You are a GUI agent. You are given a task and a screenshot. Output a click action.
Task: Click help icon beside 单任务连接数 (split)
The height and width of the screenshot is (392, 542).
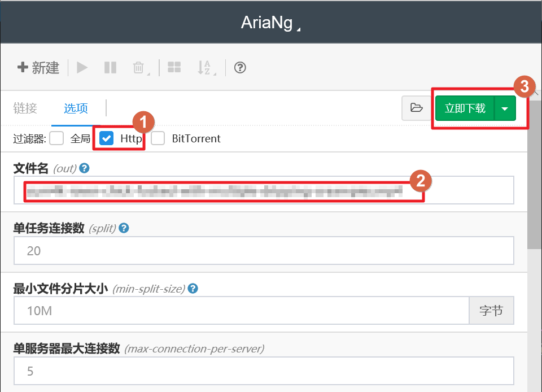(x=124, y=228)
